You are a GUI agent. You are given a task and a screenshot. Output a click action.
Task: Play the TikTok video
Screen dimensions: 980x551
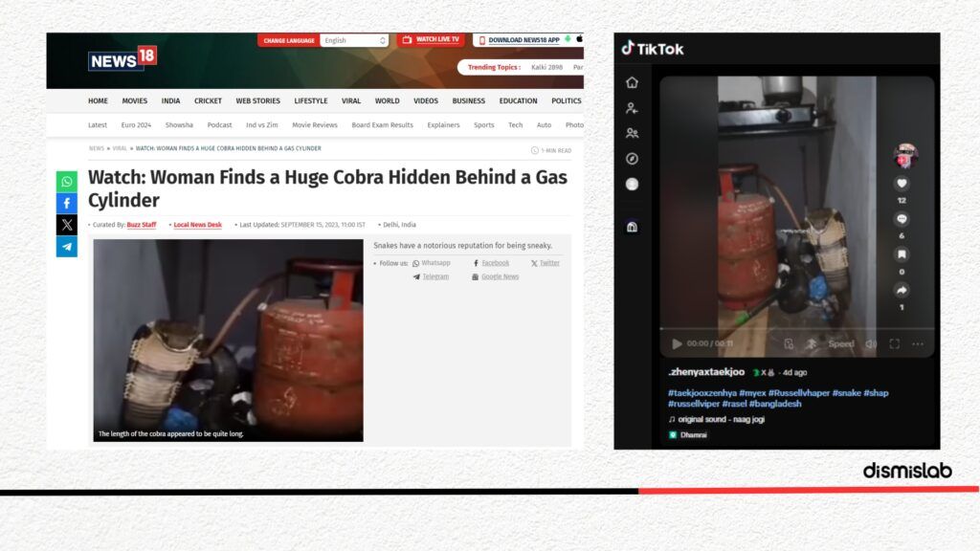pyautogui.click(x=677, y=343)
